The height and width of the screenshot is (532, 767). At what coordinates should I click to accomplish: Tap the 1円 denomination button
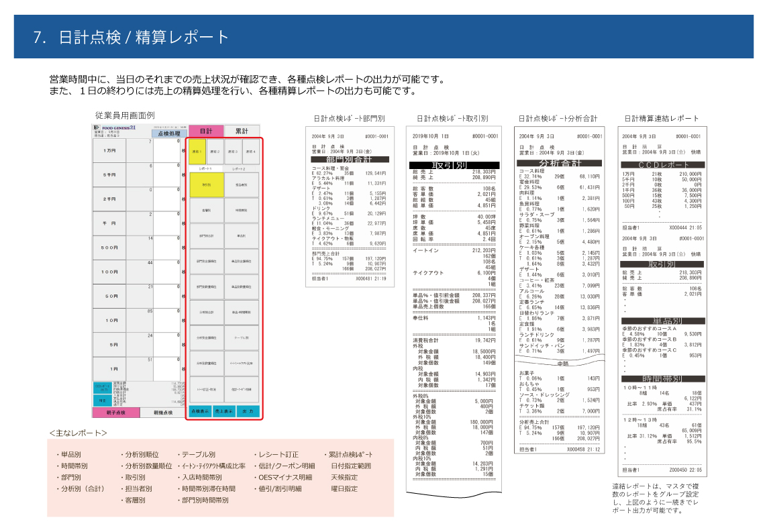[109, 369]
